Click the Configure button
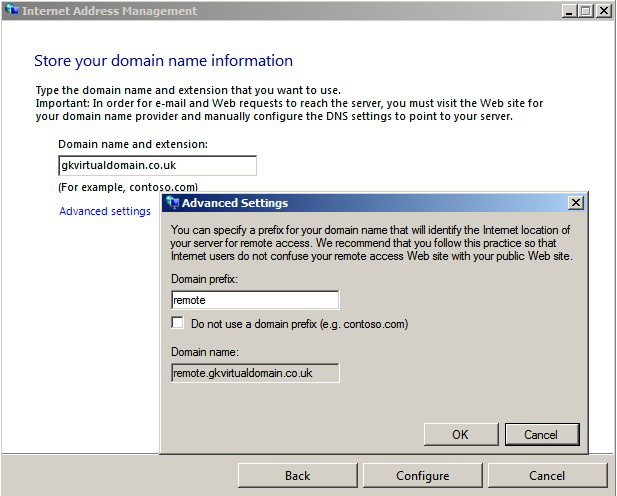The image size is (617, 496). pos(423,476)
